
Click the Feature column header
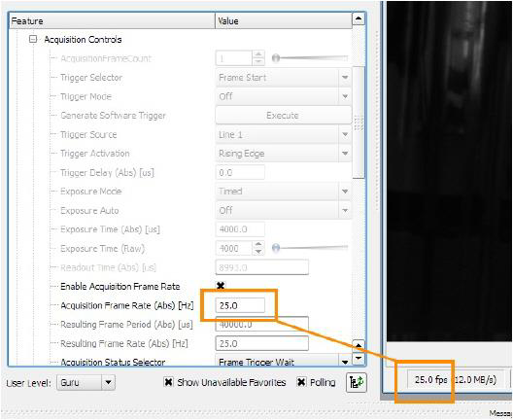click(112, 21)
